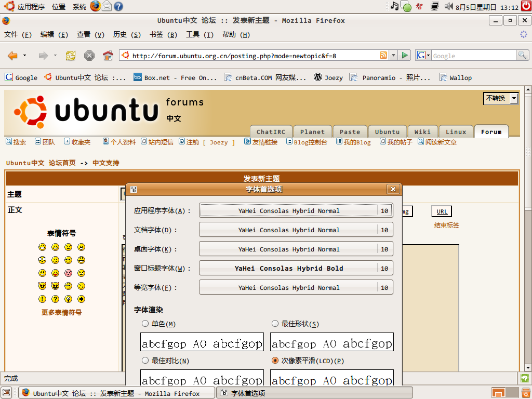Expand the address bar URL history dropdown
Viewport: 532px width, 399px height.
pyautogui.click(x=393, y=55)
